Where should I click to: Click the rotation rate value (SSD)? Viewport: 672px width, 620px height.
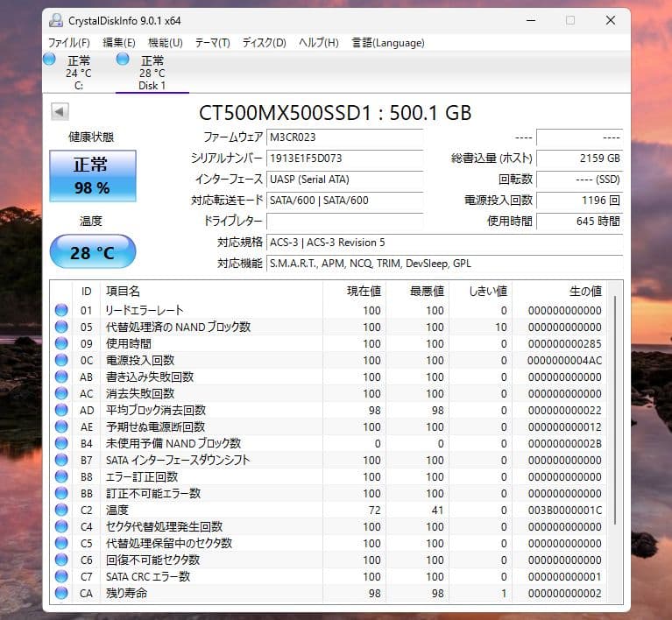point(579,180)
